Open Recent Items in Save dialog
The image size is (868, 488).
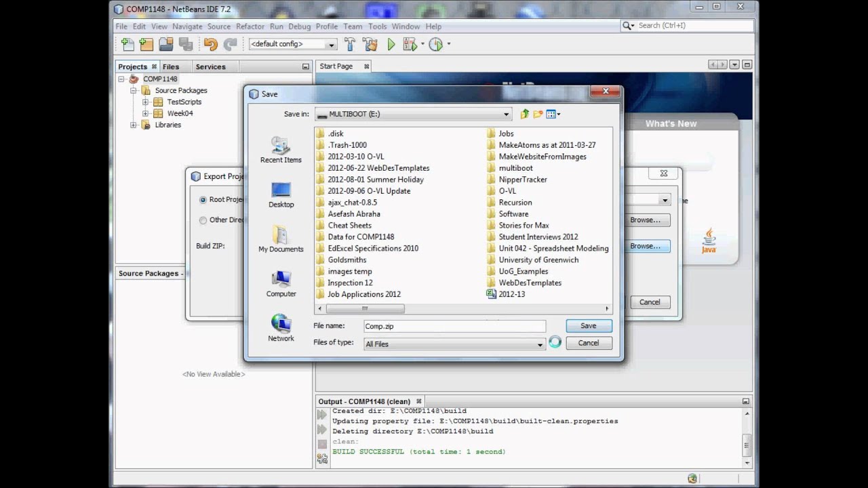pos(281,150)
